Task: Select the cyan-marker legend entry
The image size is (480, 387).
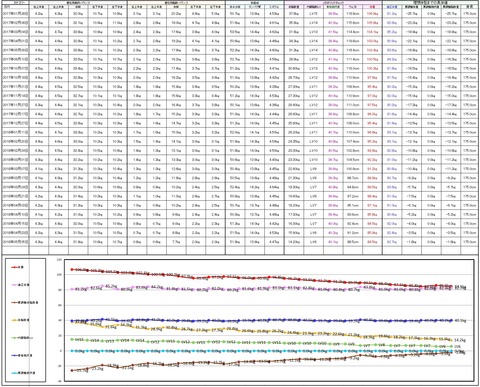Action: 23,373
